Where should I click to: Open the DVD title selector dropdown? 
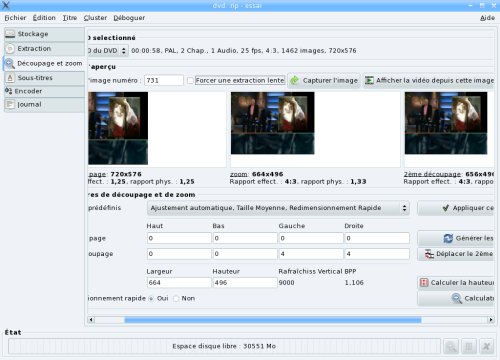click(107, 51)
